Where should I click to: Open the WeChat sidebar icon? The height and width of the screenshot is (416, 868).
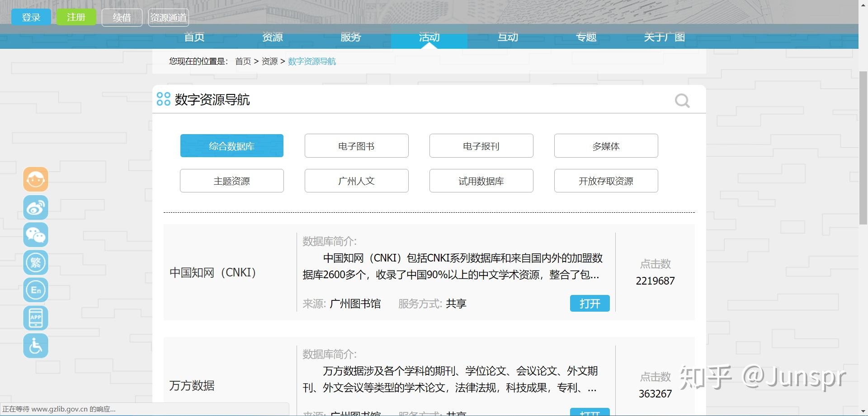click(x=36, y=235)
